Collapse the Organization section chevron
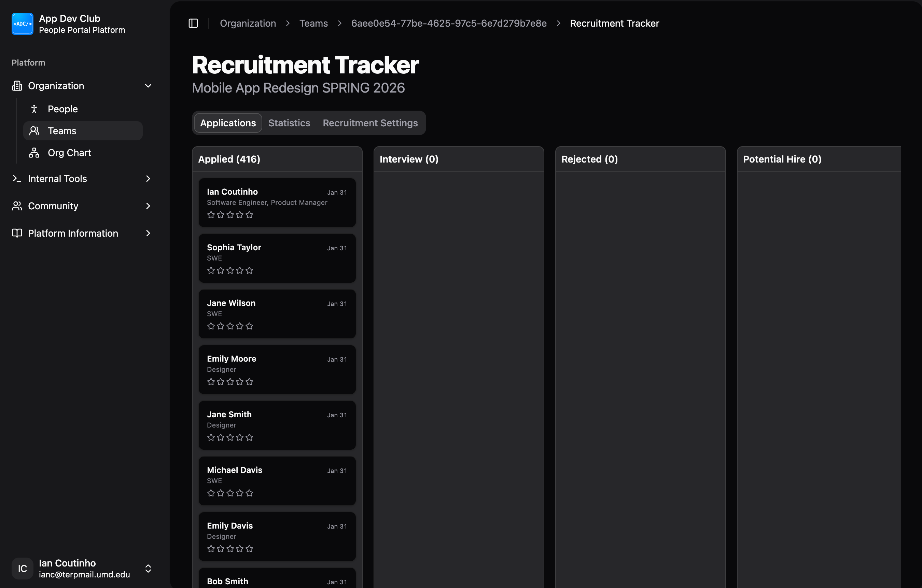922x588 pixels. click(148, 86)
